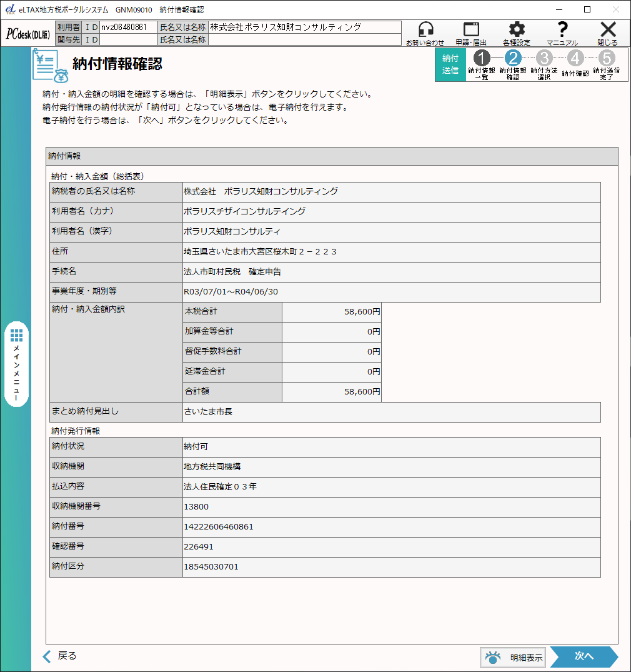Select step 5 納付送信完了
The width and height of the screenshot is (631, 672).
[607, 65]
